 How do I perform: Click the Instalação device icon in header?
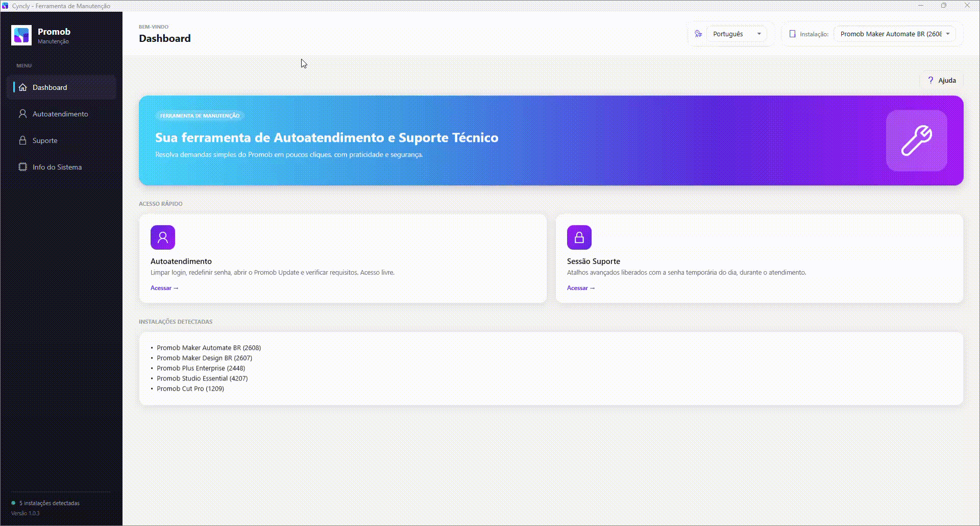click(x=792, y=34)
